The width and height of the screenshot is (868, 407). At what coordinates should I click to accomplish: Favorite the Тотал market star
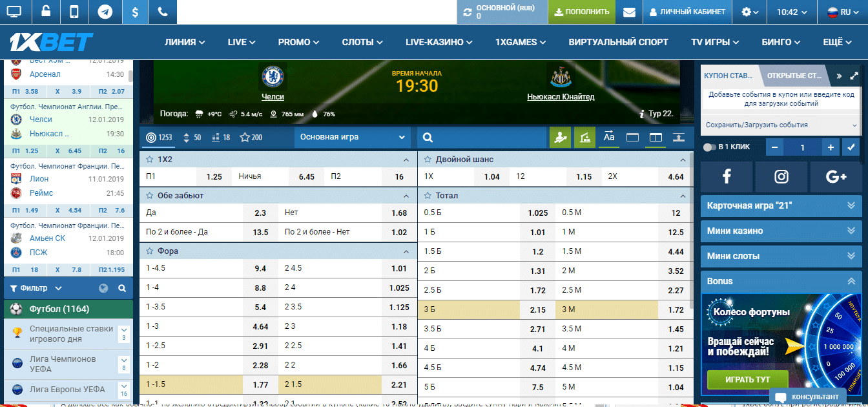click(428, 195)
